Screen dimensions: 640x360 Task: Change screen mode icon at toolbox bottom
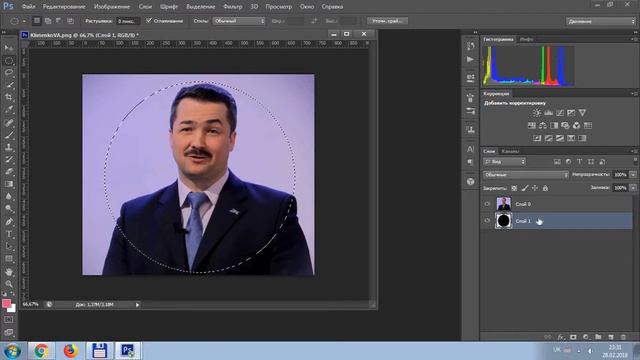[x=9, y=332]
